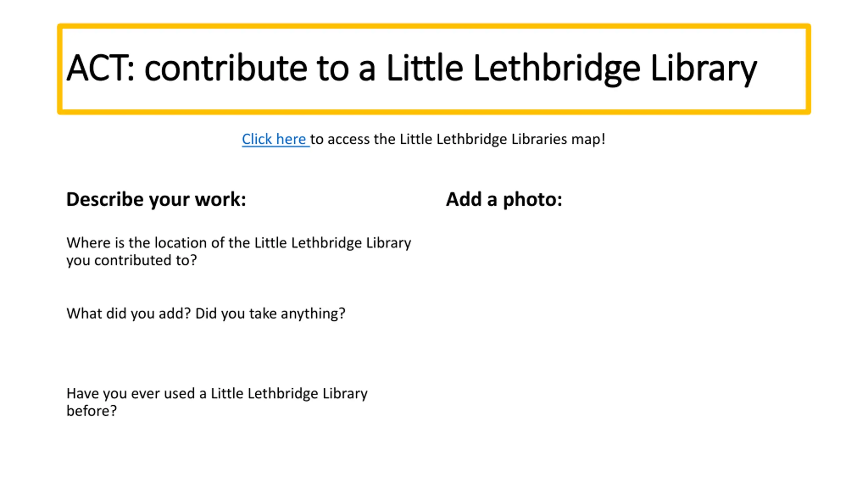Click the word 'contribute' in the title
868x488 pixels.
226,68
